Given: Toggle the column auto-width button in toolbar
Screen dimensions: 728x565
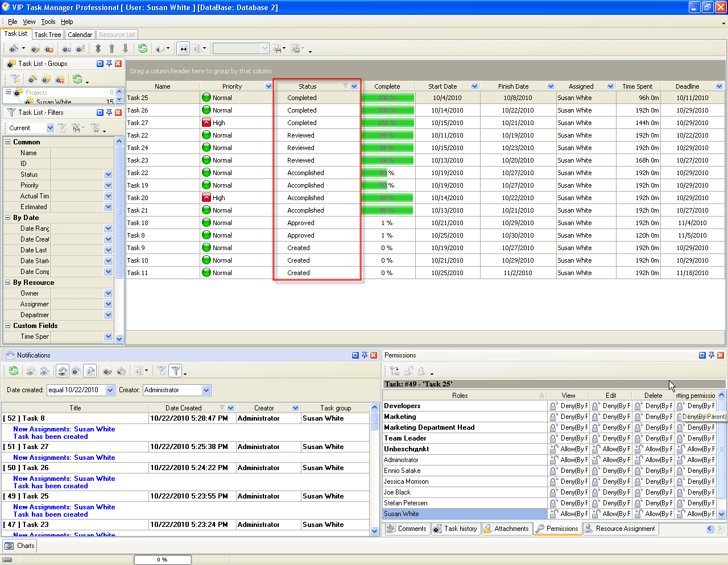Looking at the screenshot, I should [183, 49].
